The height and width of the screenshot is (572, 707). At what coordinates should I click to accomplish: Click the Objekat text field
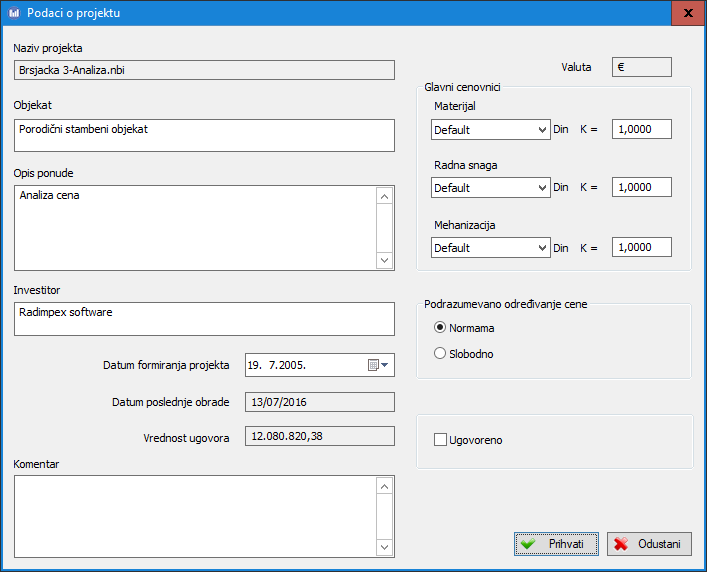tap(204, 135)
